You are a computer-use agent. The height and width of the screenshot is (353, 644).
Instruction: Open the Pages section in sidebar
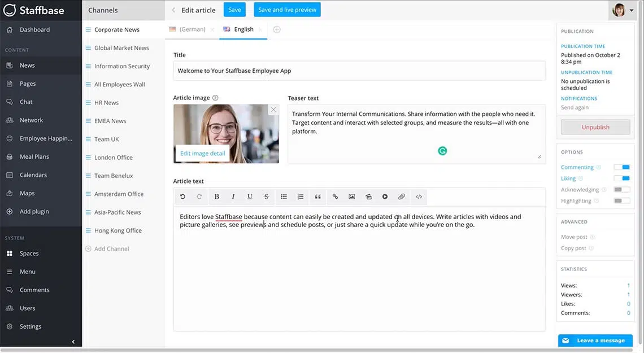[28, 84]
